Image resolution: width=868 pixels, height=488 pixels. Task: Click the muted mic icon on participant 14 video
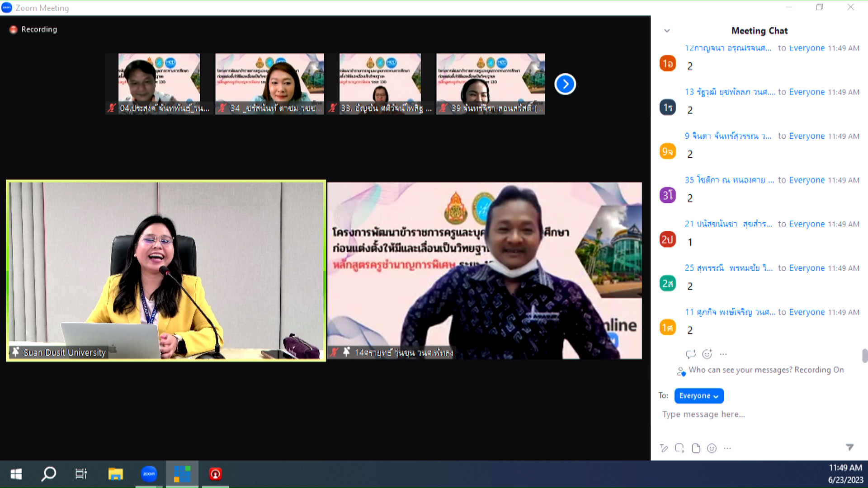(x=334, y=352)
